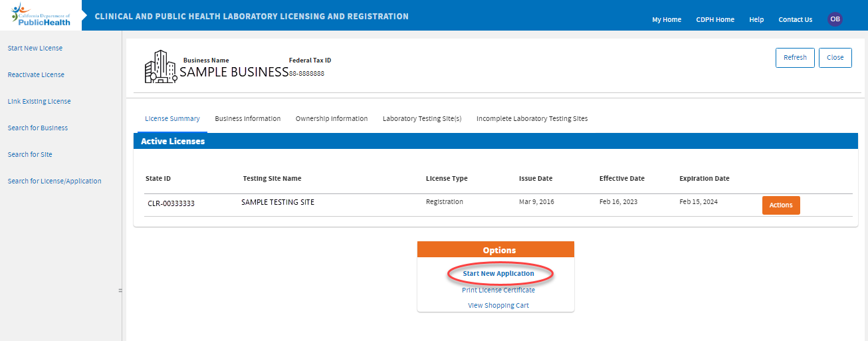The image size is (868, 341).
Task: Click the SAMPLE BUSINESS name
Action: tap(234, 72)
